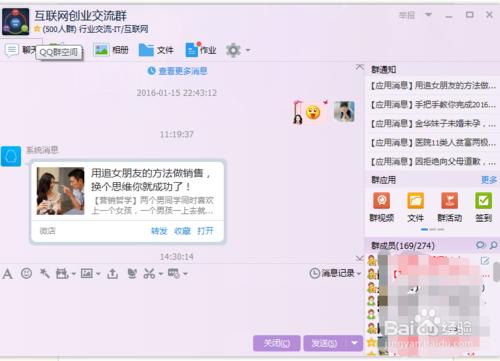Image resolution: width=500 pixels, height=361 pixels.
Task: Click 微店 label on the shared card
Action: (x=48, y=231)
